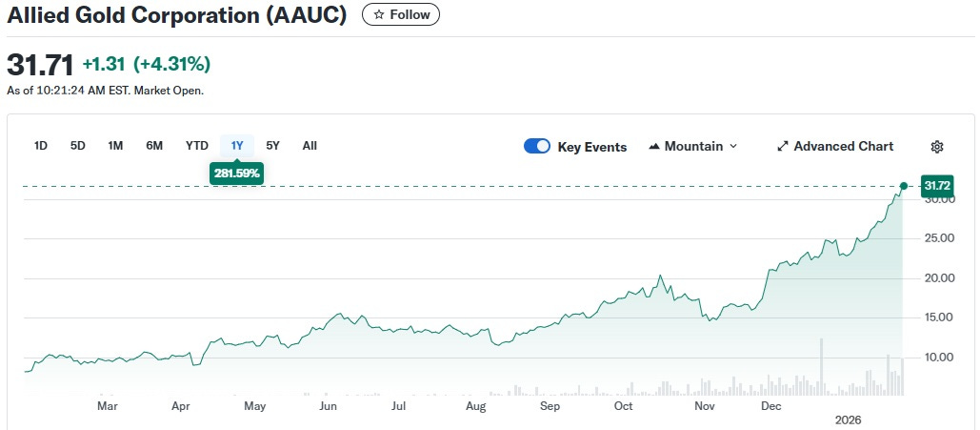This screenshot has width=980, height=430.
Task: Click the Allied Gold Corporation (AAUC) title
Action: [176, 15]
